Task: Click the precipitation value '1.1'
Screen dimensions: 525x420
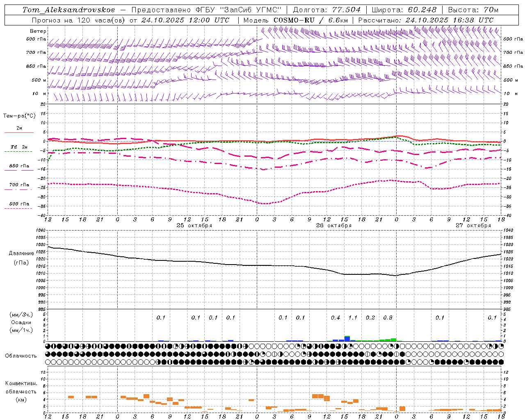Action: pos(353,318)
